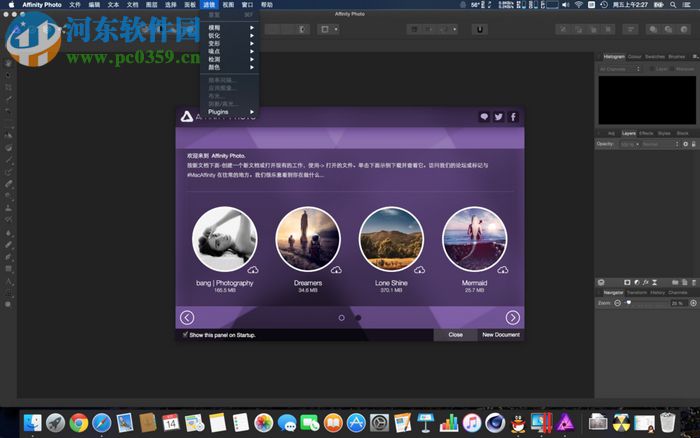
Task: Expand the 噪点 submenu
Action: point(230,51)
